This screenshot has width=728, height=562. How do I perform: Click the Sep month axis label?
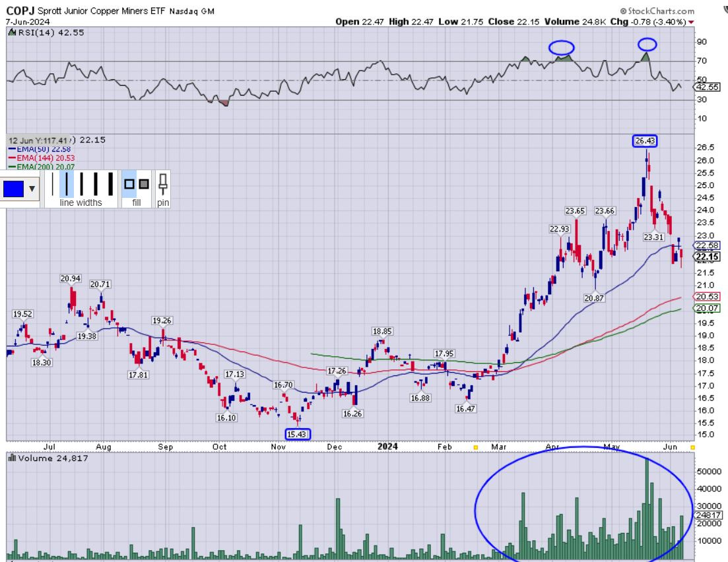point(165,447)
